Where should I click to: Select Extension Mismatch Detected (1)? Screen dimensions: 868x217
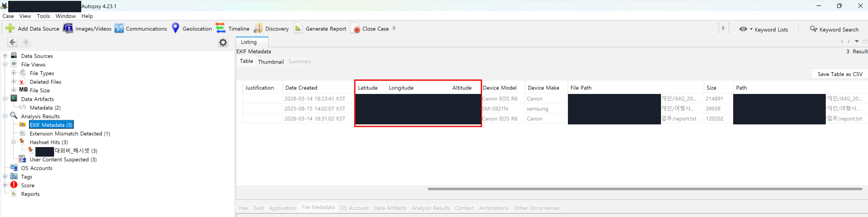point(70,133)
